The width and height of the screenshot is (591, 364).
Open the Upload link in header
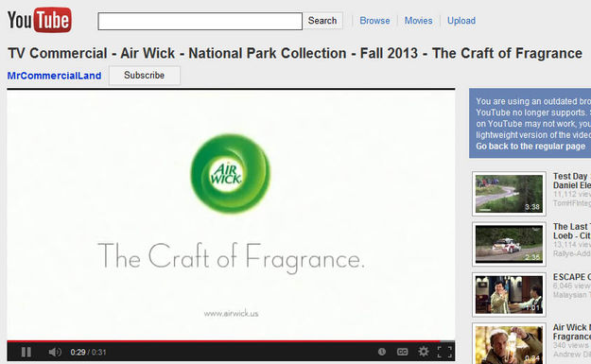[461, 21]
